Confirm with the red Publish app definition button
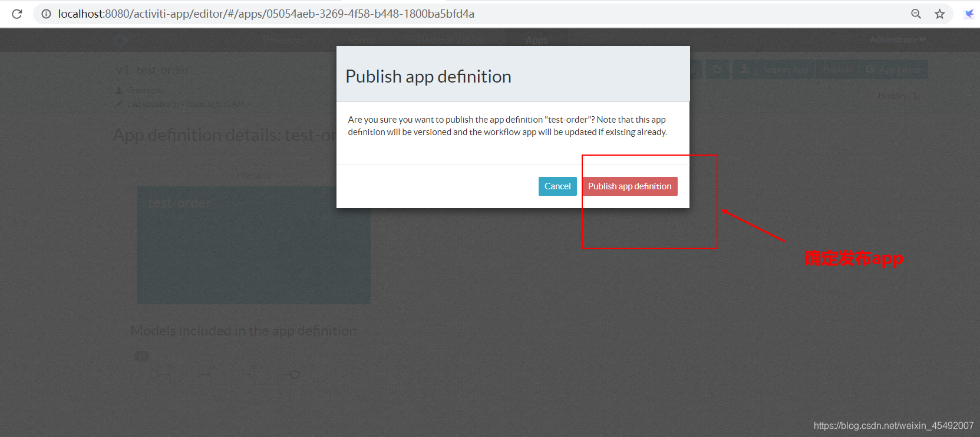980x437 pixels. [629, 186]
